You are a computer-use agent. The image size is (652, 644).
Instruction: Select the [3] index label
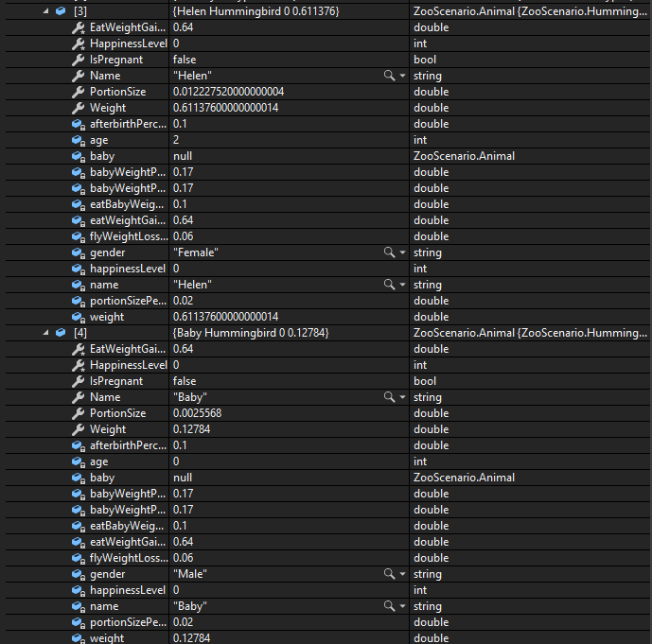[x=80, y=11]
